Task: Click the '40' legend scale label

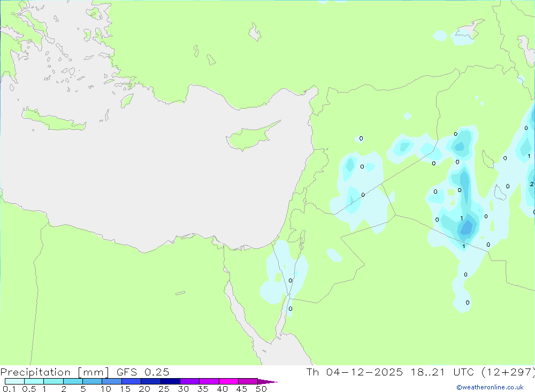Action: point(222,389)
